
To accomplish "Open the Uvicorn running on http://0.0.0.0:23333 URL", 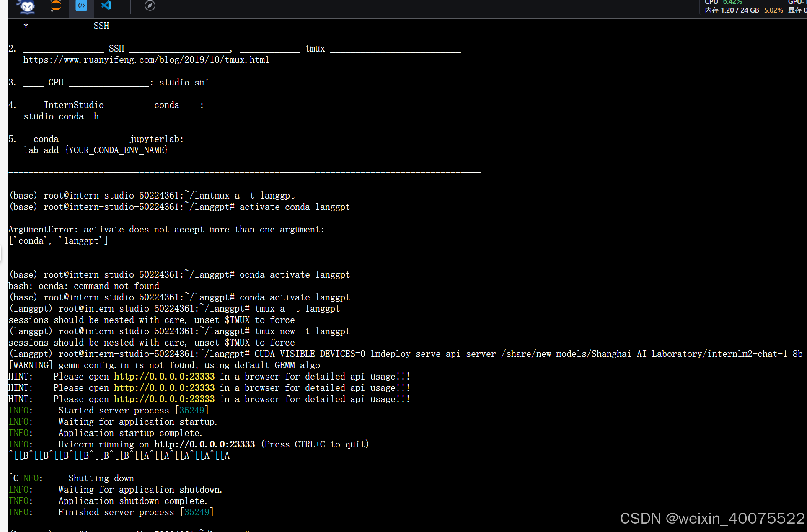I will [204, 444].
